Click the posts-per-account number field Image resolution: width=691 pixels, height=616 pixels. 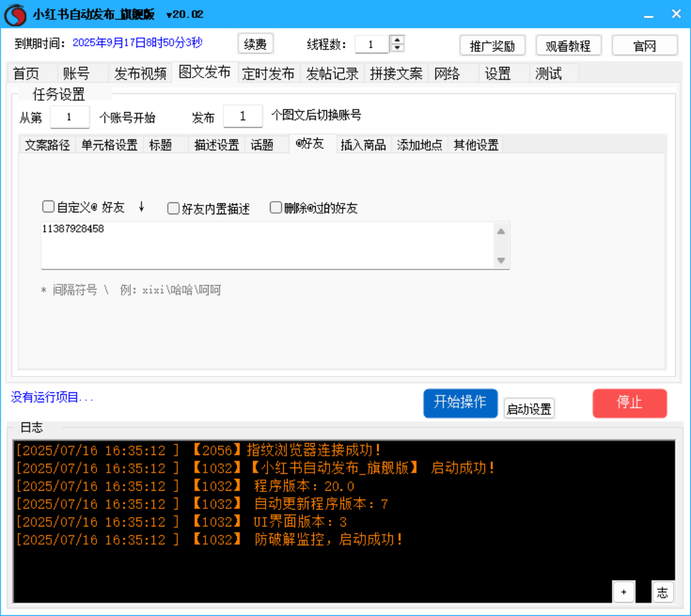point(243,117)
